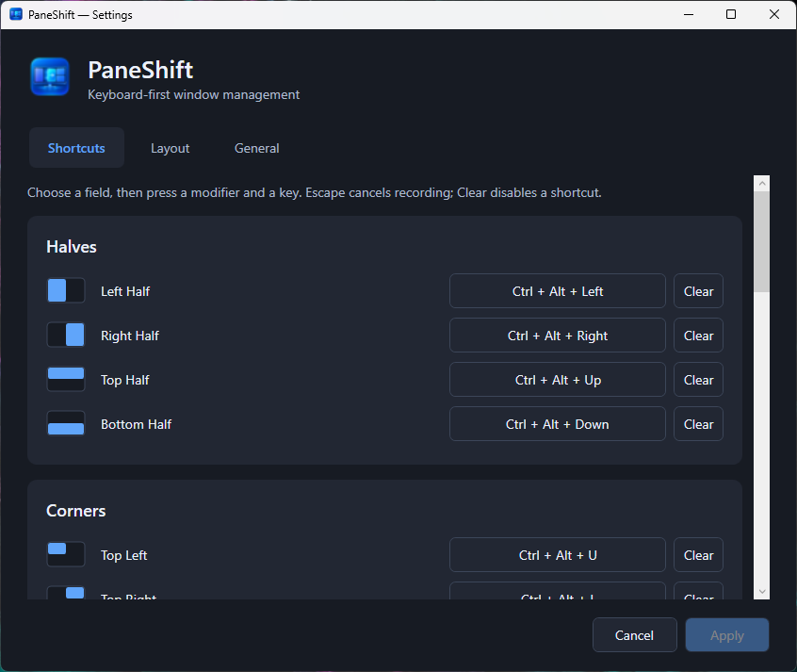Apply the settings
The width and height of the screenshot is (797, 672).
pos(727,635)
